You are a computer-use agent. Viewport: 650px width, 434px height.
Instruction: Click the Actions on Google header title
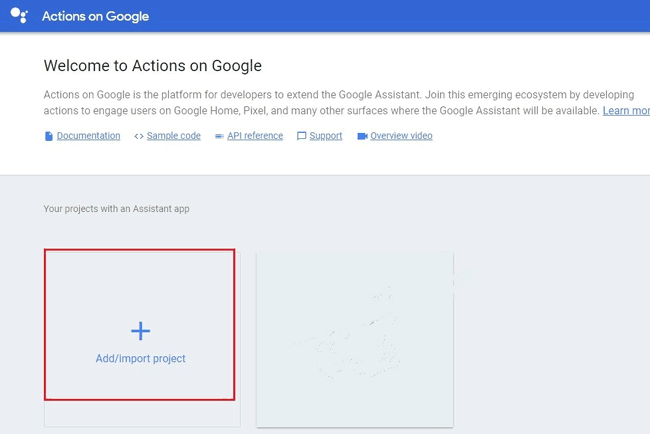point(95,16)
